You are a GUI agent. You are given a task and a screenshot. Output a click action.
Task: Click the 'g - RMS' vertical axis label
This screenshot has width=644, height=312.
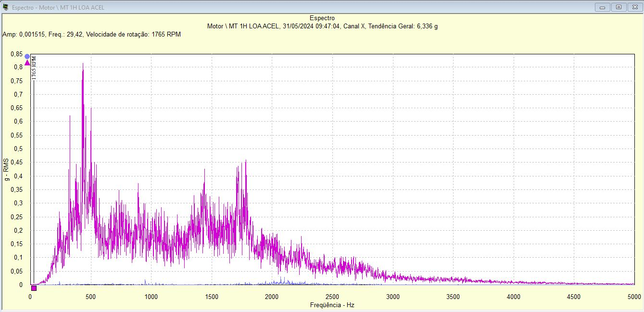point(6,170)
